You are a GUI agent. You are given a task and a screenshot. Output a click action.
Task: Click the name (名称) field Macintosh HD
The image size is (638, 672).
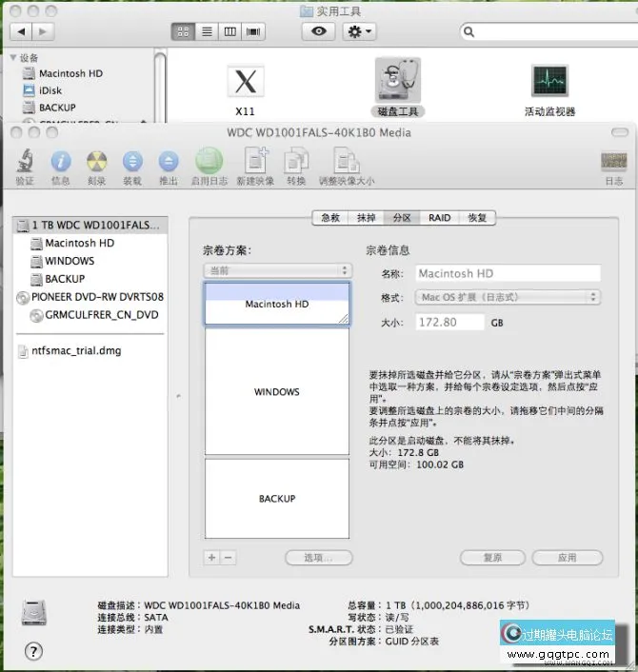point(508,273)
